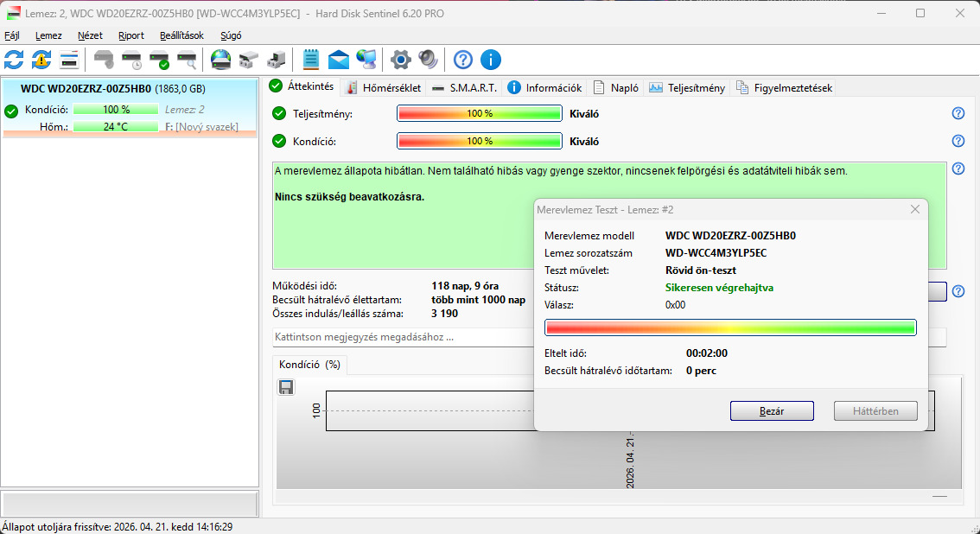
Task: Click help icon beside Kondíció bar
Action: click(x=958, y=141)
